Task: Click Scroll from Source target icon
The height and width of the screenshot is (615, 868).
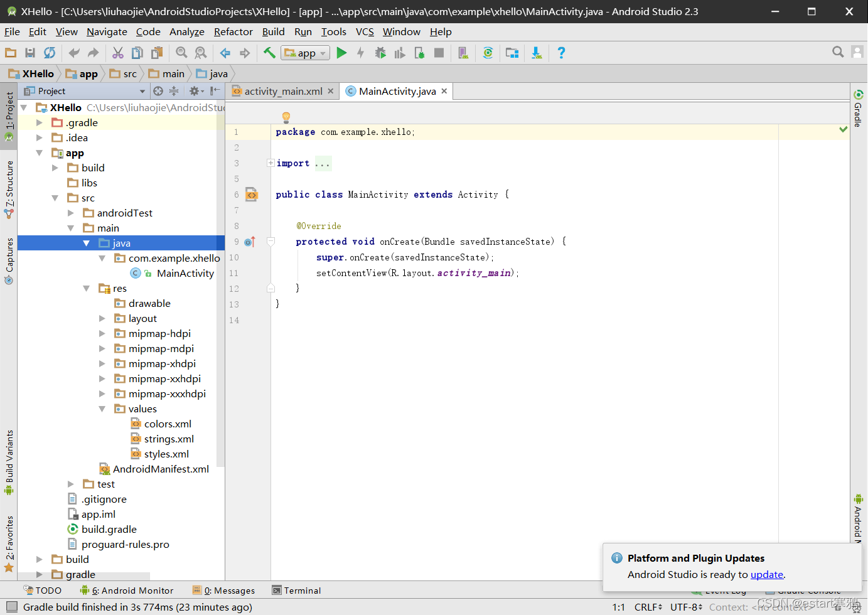Action: click(158, 91)
